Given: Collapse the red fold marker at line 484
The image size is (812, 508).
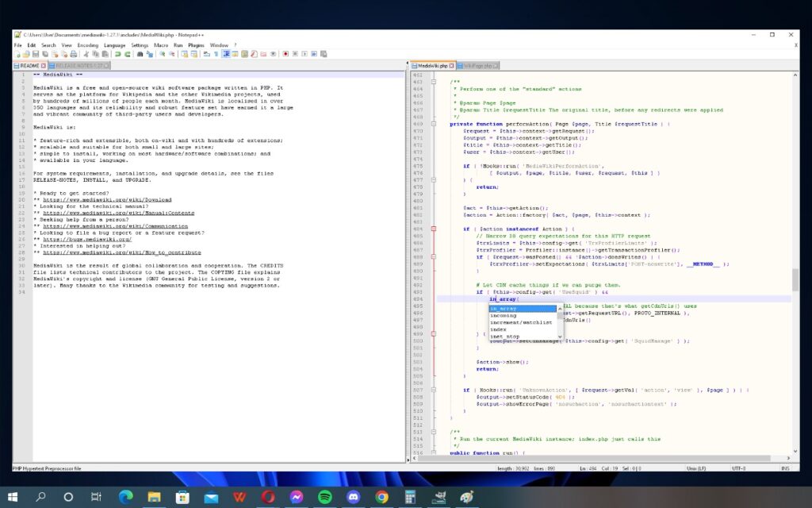Looking at the screenshot, I should (434, 229).
